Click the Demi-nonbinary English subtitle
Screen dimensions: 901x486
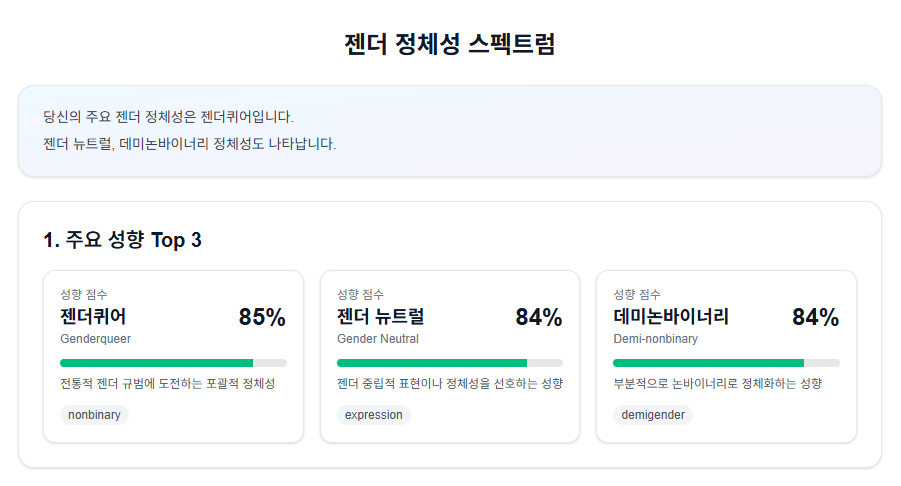coord(655,339)
